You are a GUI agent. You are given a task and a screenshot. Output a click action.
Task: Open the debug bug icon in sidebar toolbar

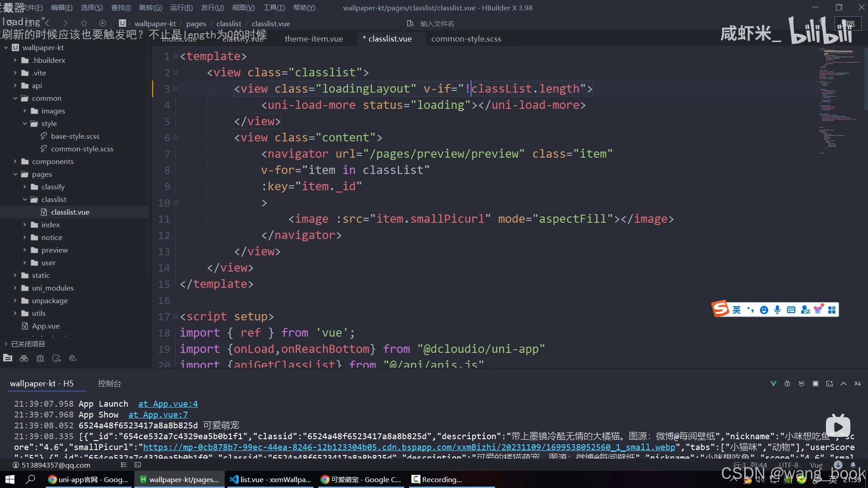point(40,358)
